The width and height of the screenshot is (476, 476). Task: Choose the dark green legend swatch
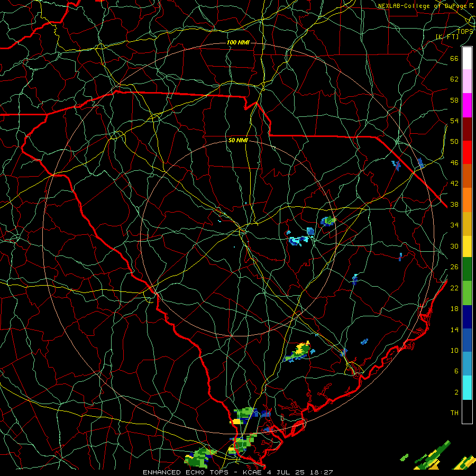(467, 269)
